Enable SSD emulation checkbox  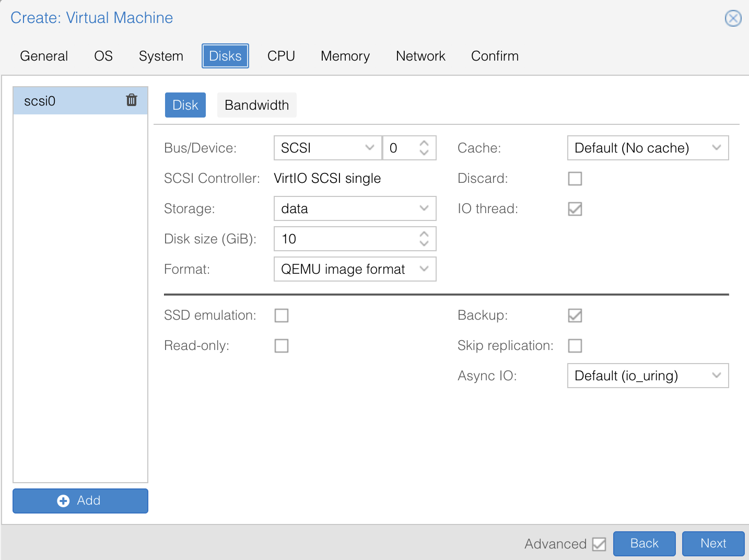[x=282, y=316]
